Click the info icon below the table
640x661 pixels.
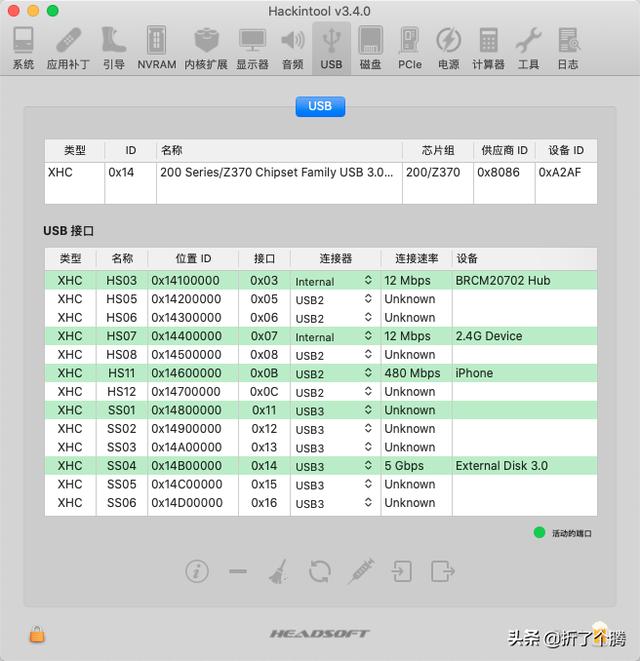coord(197,572)
